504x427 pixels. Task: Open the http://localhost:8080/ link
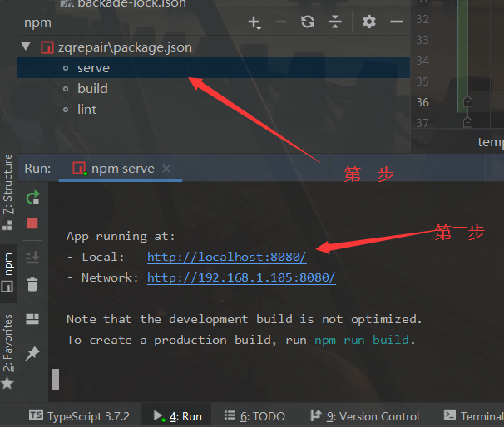226,257
